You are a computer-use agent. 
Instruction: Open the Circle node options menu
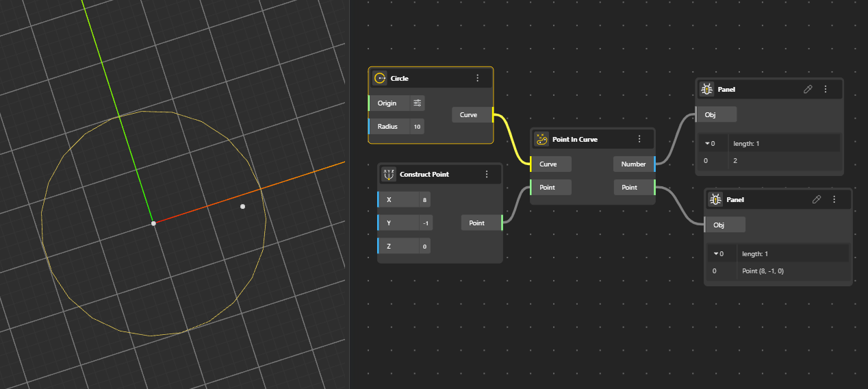477,78
